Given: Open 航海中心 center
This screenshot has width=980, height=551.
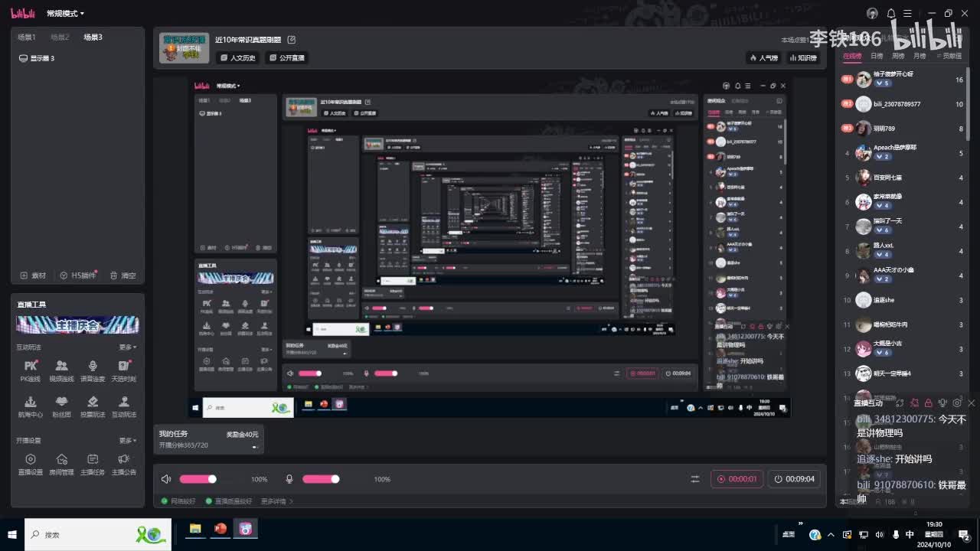Looking at the screenshot, I should [31, 407].
